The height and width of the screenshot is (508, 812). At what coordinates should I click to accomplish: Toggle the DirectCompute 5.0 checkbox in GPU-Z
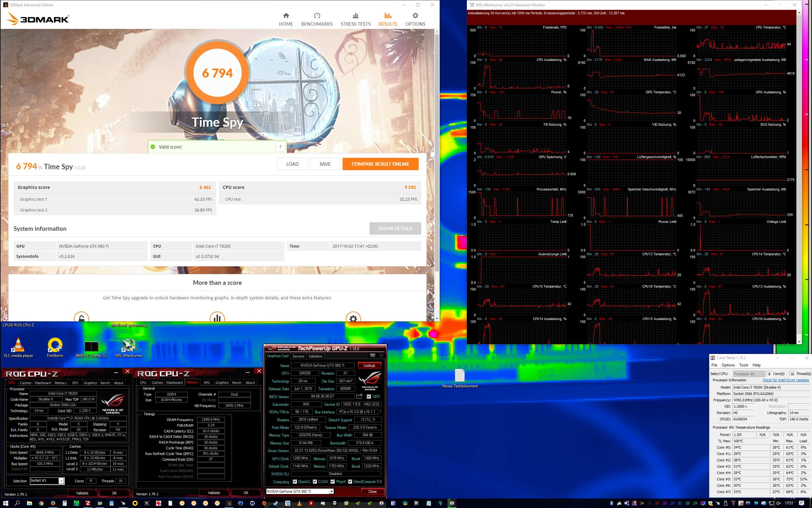coord(350,481)
